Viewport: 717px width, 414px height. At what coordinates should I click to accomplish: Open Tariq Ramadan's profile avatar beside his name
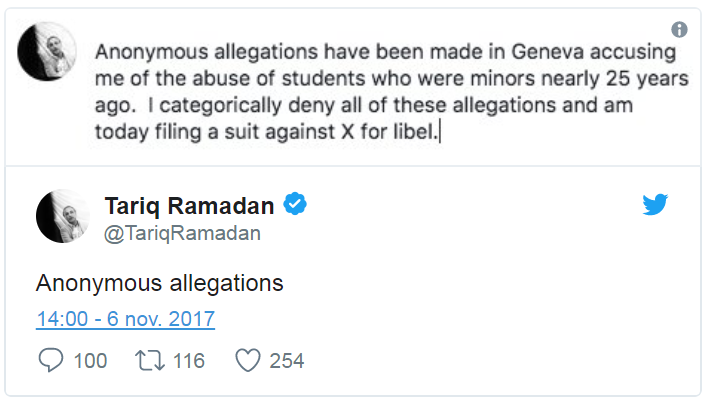(64, 216)
